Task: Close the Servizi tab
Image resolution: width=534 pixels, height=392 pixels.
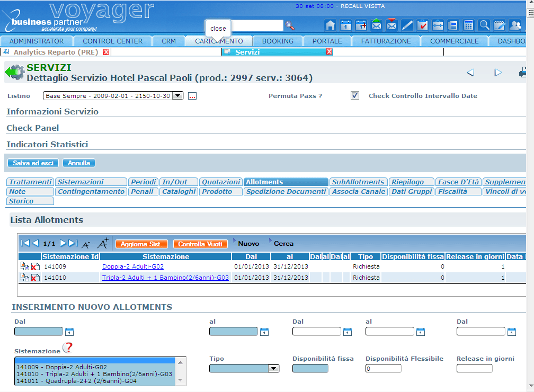Action: (x=329, y=52)
